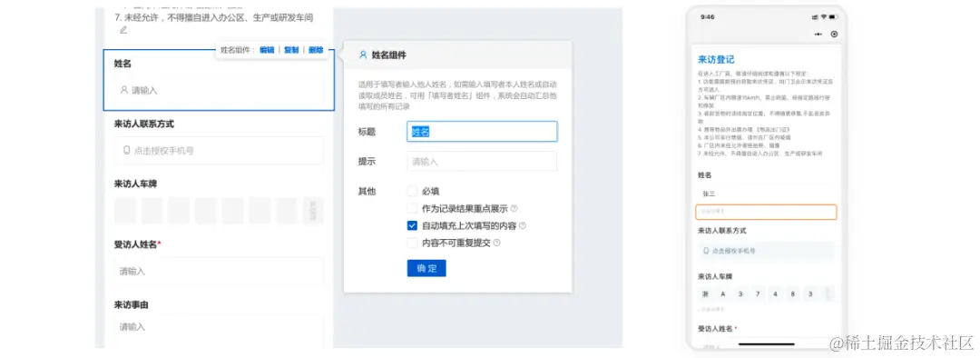This screenshot has height=358, width=980.
Task: Click the 张三 name field in phone preview
Action: coord(766,194)
